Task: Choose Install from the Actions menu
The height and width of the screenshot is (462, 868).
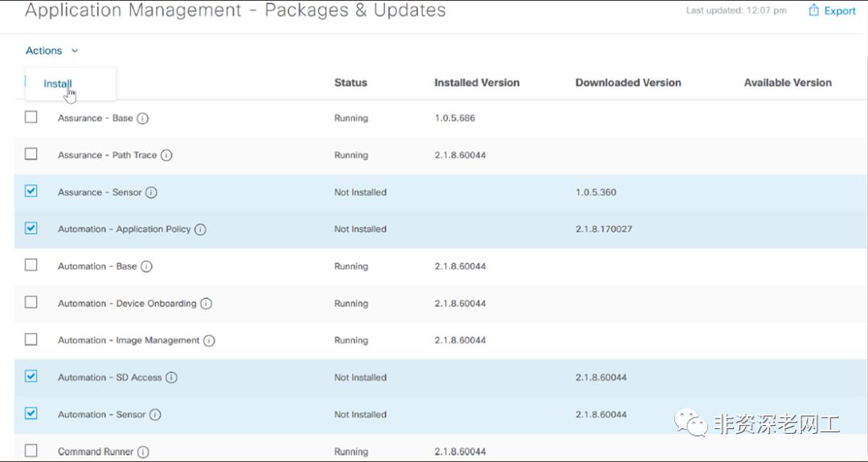Action: coord(58,84)
